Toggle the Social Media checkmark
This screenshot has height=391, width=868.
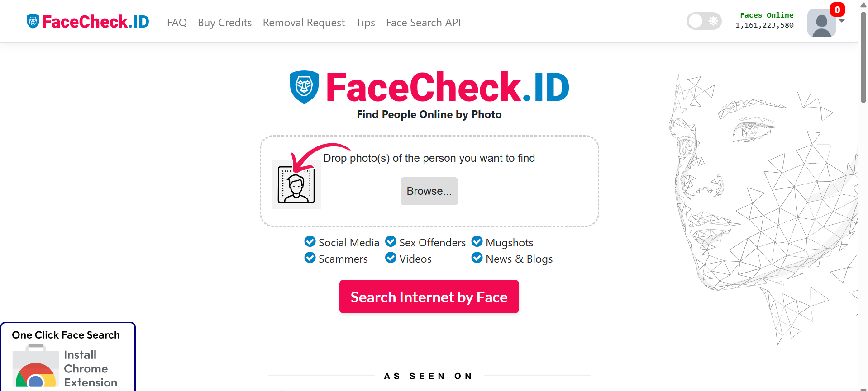pos(310,242)
